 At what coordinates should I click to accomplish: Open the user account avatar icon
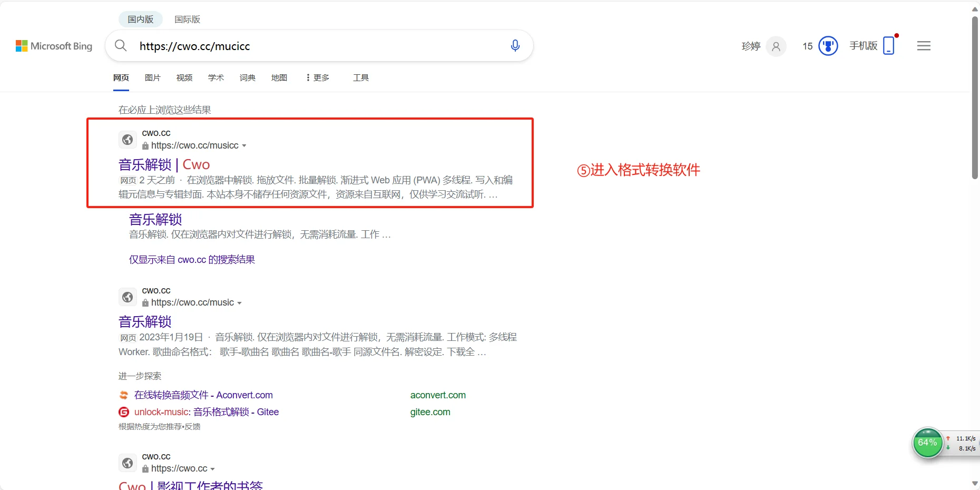pos(776,46)
